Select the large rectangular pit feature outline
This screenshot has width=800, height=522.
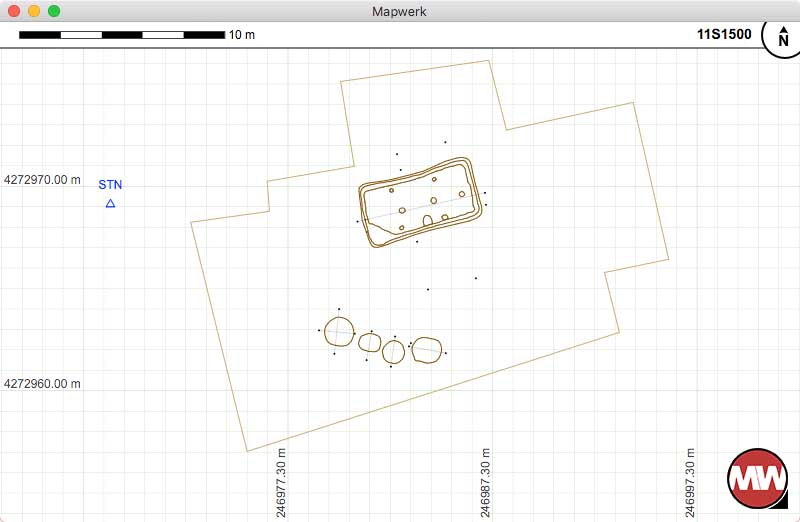point(420,203)
